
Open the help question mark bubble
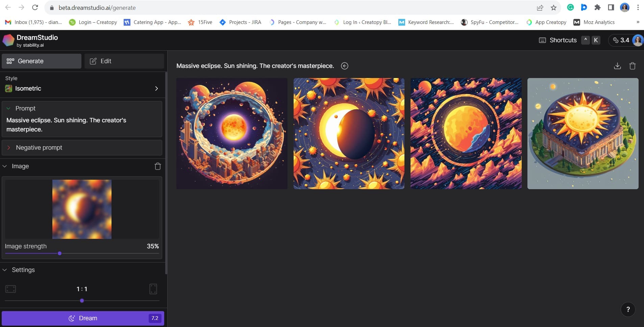tap(627, 309)
